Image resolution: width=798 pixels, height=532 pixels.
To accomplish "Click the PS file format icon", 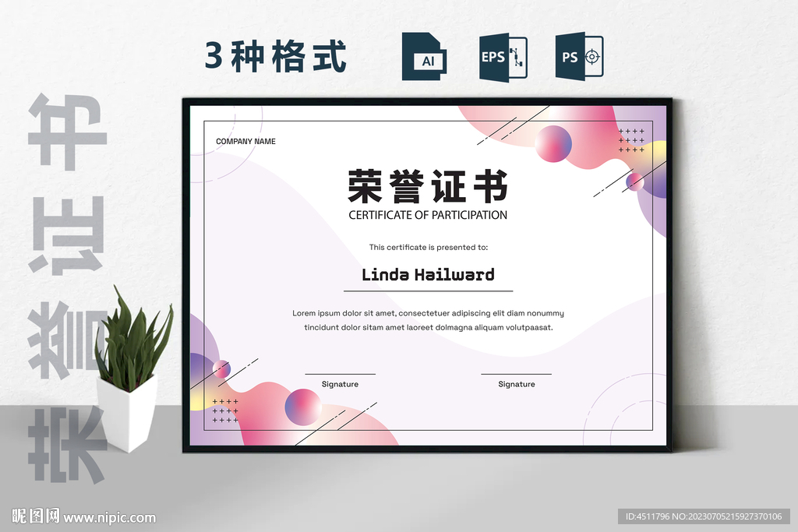I will pyautogui.click(x=579, y=56).
